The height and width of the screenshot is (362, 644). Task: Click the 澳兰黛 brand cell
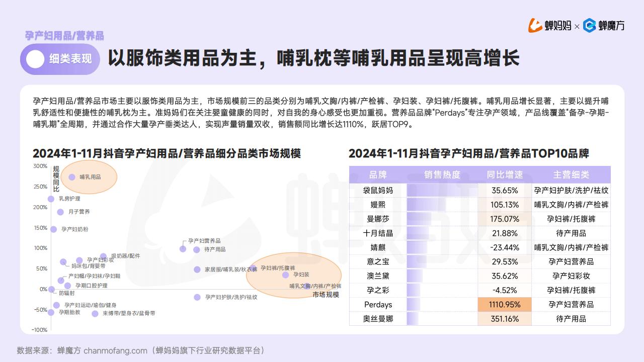(378, 276)
